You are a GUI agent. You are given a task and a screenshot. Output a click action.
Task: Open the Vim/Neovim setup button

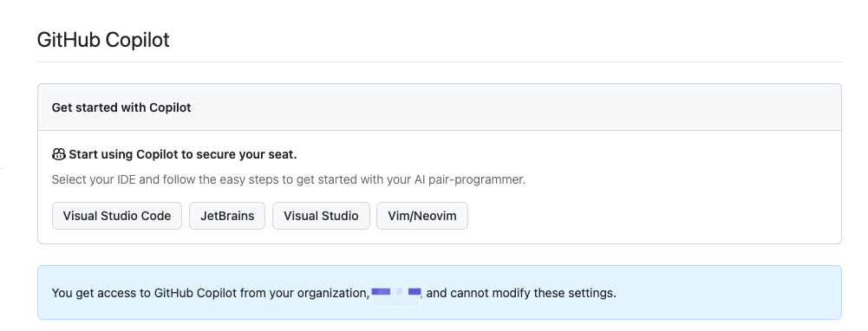tap(422, 216)
